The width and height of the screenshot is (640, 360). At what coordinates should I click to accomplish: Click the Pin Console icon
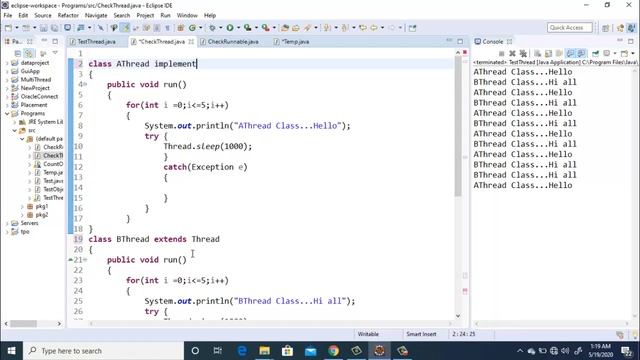point(596,53)
